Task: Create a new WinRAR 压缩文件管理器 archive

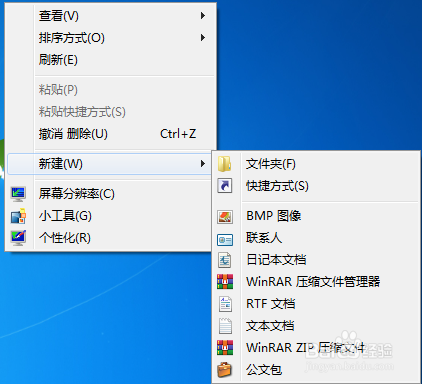Action: 316,282
